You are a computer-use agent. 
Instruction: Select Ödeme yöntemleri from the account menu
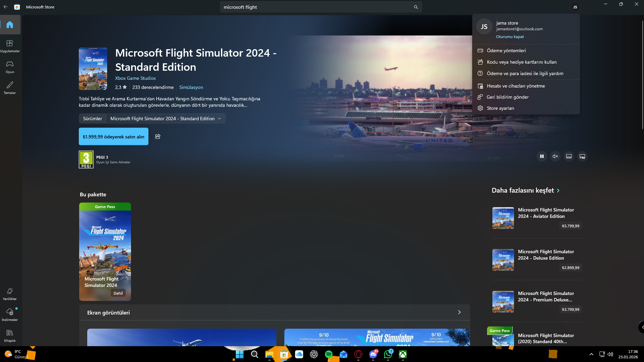click(526, 51)
